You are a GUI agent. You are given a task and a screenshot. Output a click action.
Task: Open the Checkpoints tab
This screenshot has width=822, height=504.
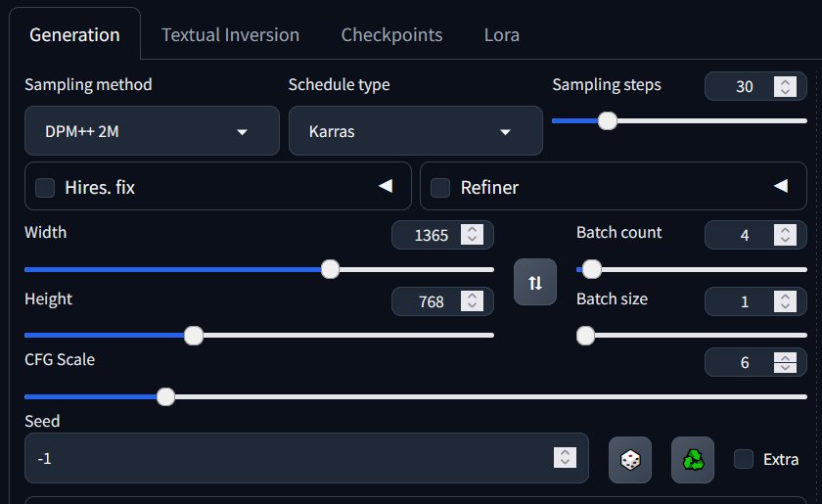391,34
